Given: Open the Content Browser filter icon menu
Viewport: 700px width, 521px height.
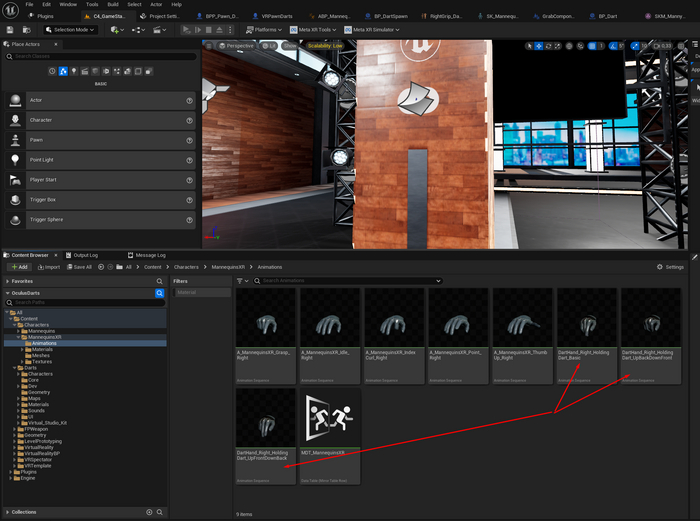Looking at the screenshot, I should (244, 282).
